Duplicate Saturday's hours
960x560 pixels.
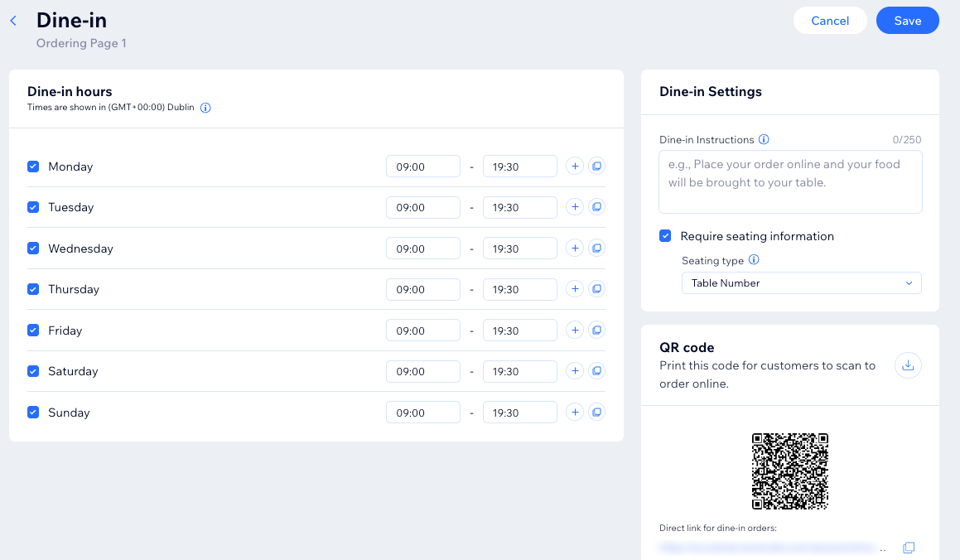596,370
